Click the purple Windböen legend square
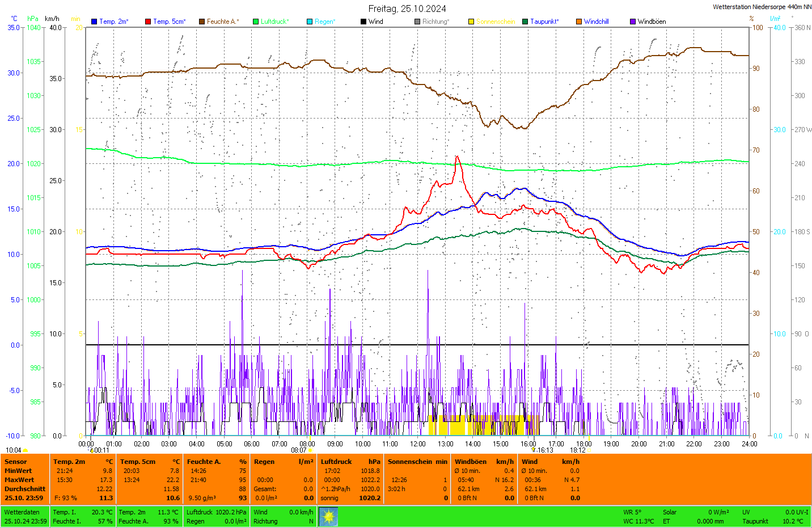The width and height of the screenshot is (812, 528). coord(633,22)
